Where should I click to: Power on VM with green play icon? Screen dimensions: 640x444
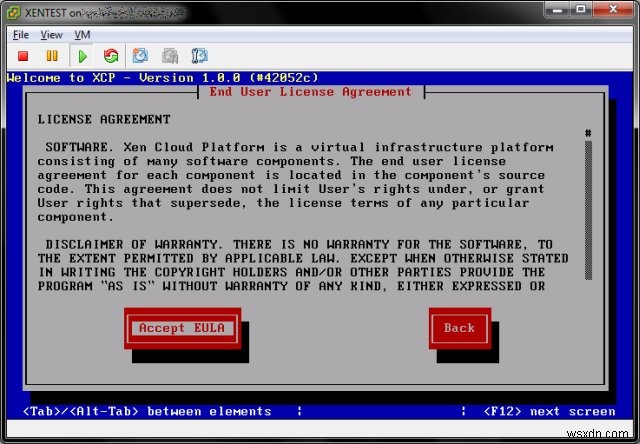click(82, 56)
